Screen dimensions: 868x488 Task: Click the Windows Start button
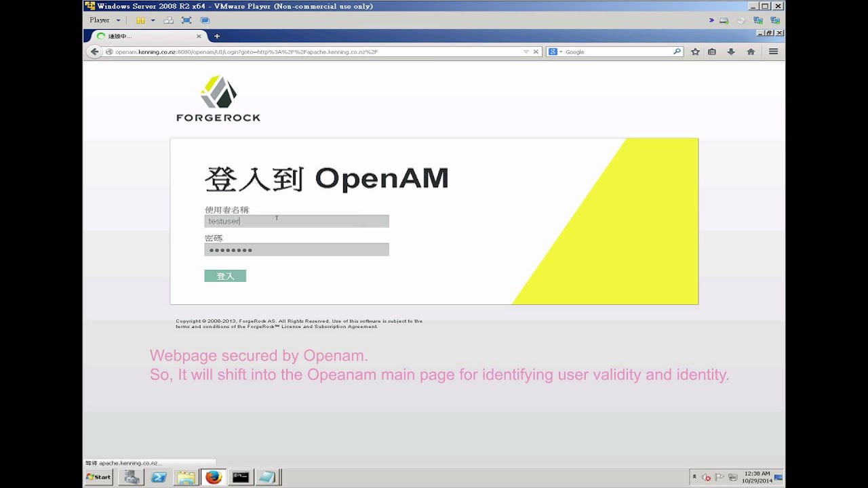(98, 477)
